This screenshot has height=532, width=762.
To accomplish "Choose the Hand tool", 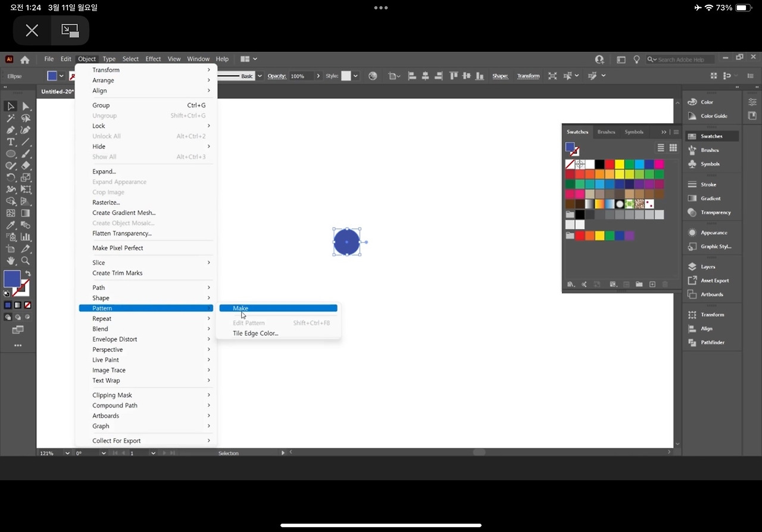I will click(11, 261).
